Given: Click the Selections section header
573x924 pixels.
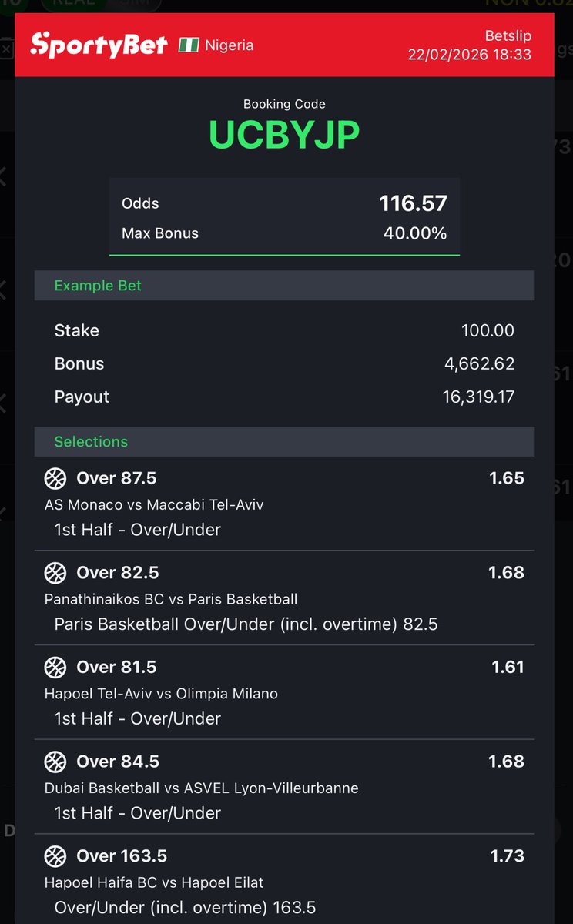Looking at the screenshot, I should click(91, 442).
